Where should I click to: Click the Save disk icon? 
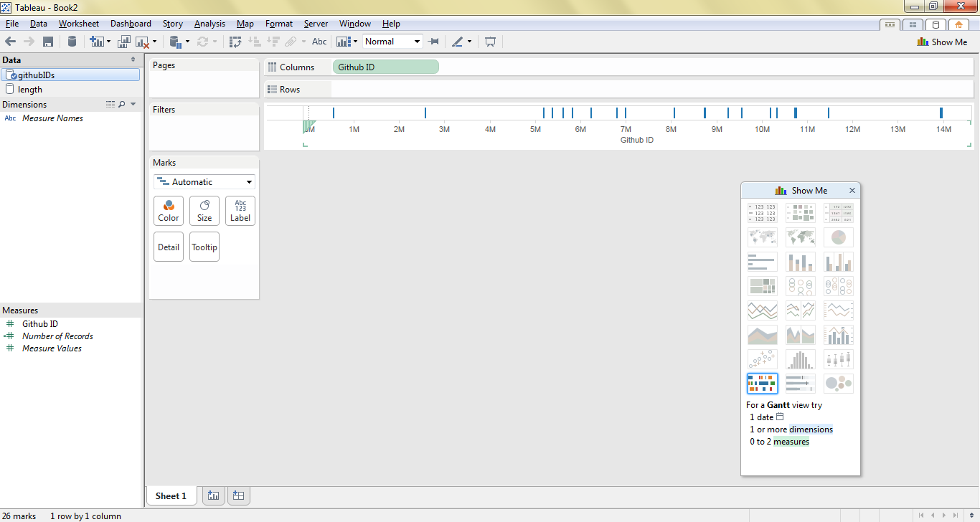[x=48, y=42]
